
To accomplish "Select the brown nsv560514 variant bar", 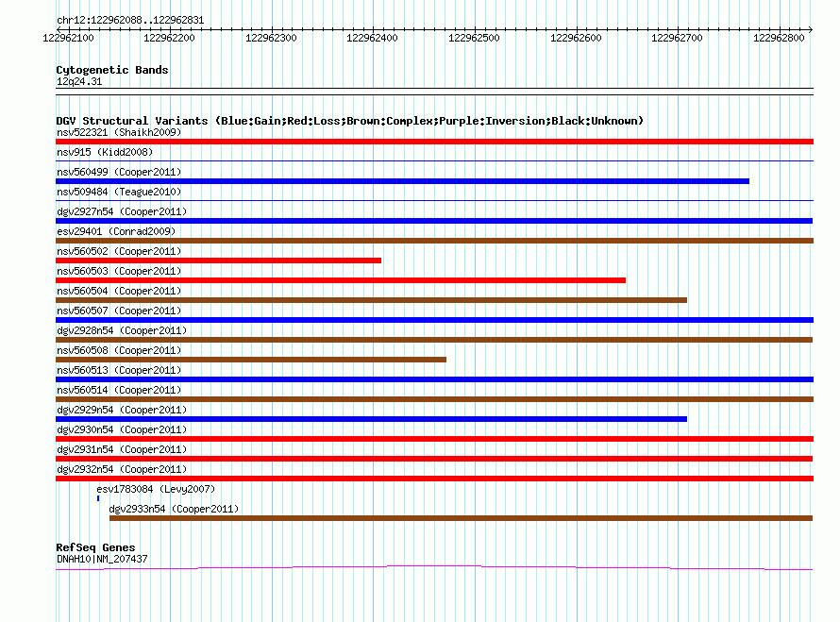I will pyautogui.click(x=434, y=399).
